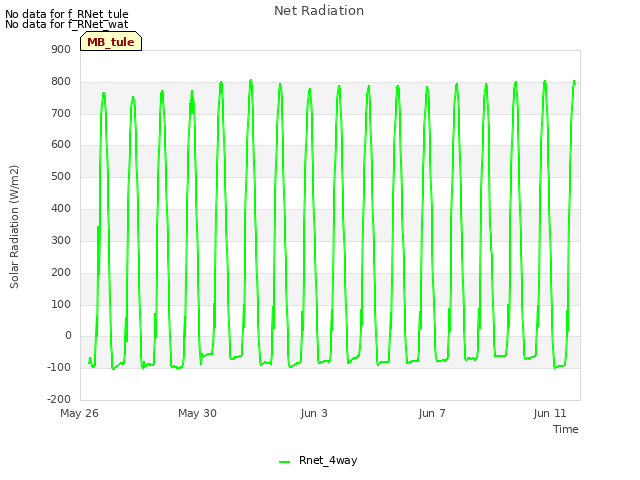Click the 500 y-axis tick label
This screenshot has width=640, height=480.
pos(61,176)
